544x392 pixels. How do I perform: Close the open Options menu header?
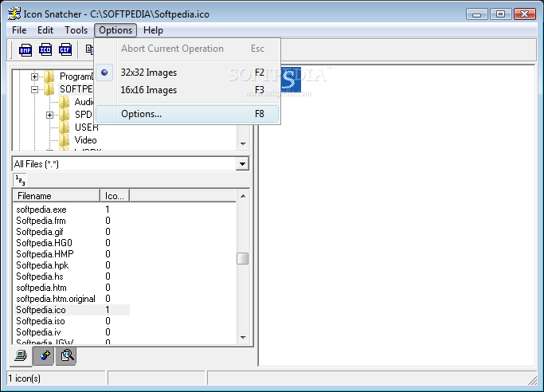(x=115, y=30)
